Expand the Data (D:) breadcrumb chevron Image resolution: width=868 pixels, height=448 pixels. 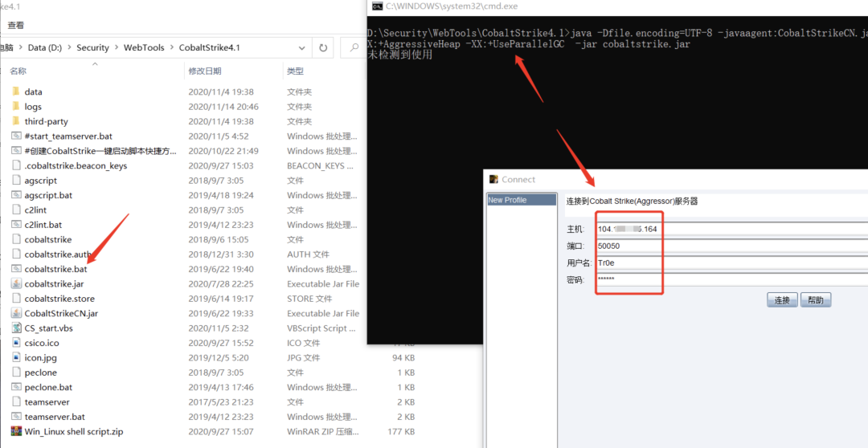(x=69, y=47)
